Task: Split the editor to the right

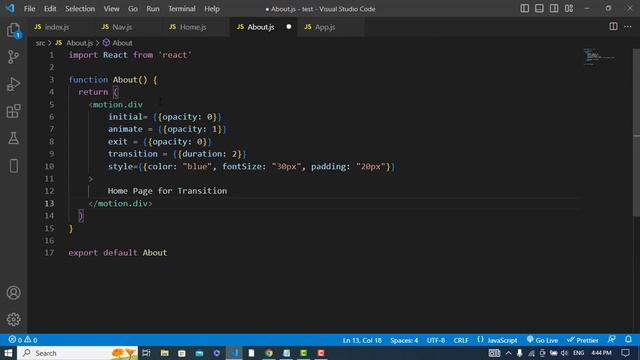Action: tap(613, 27)
